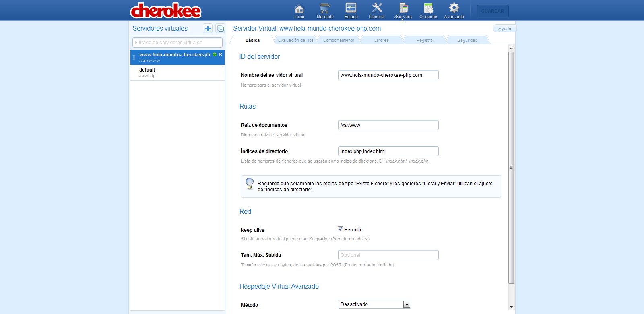
Task: Click the reorder arrow handle of hola-mundo server
Action: (134, 58)
